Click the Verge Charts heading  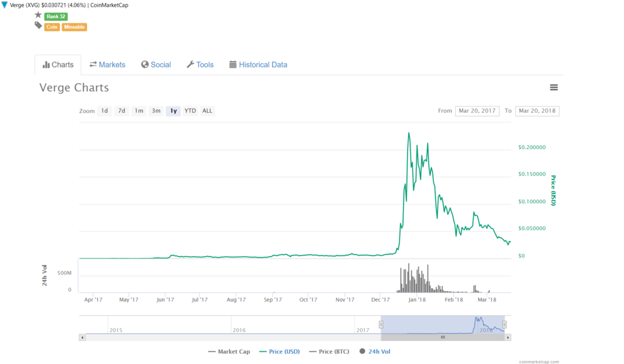(74, 88)
